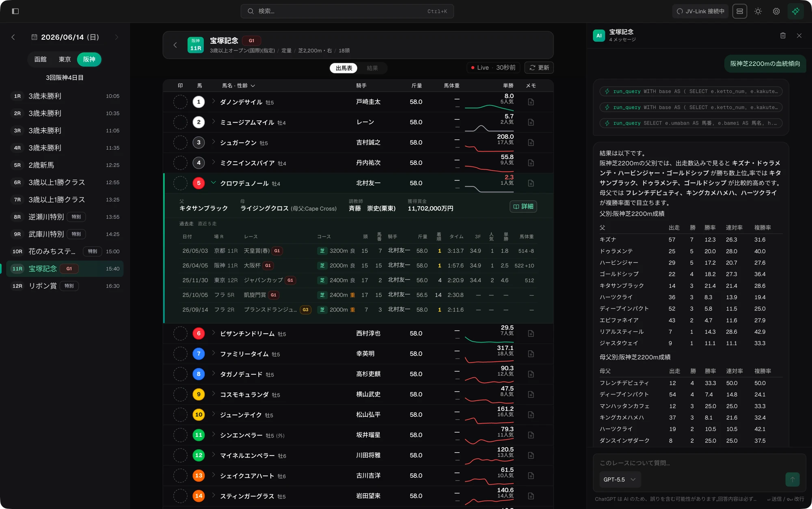The height and width of the screenshot is (509, 812).
Task: Click the Live 30秒前 status indicator
Action: 494,68
